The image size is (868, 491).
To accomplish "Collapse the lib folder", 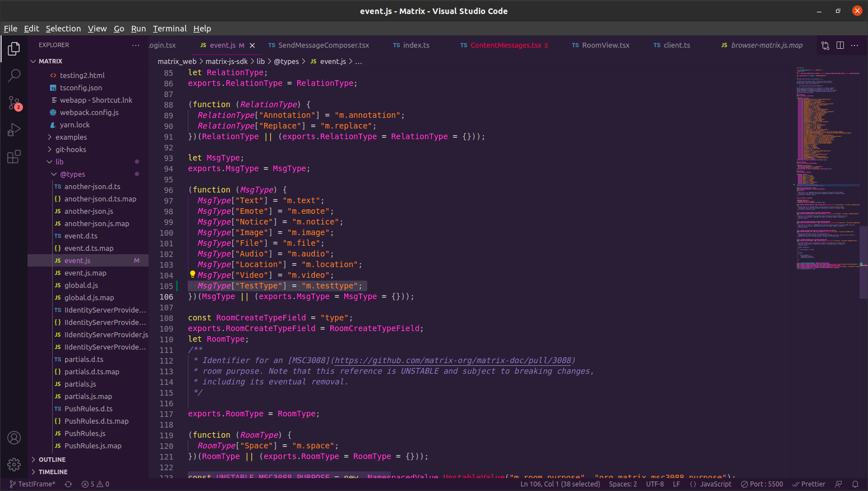I will pos(59,162).
